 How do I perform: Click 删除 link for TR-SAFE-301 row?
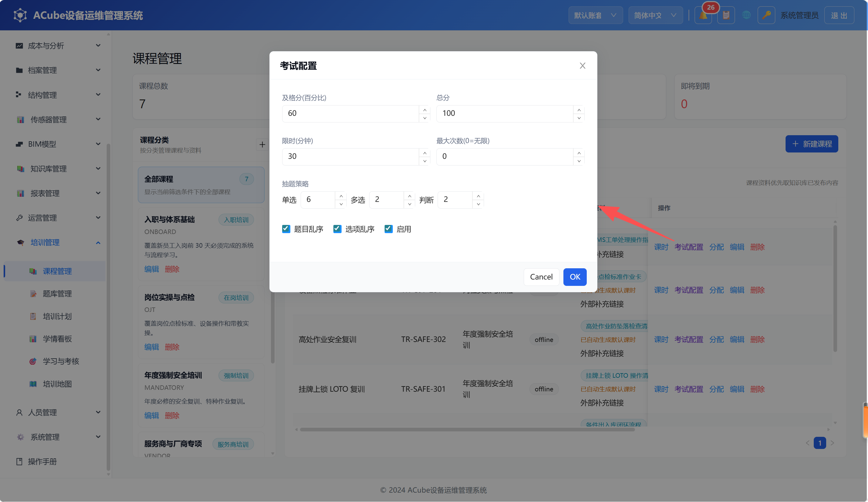[x=757, y=389]
